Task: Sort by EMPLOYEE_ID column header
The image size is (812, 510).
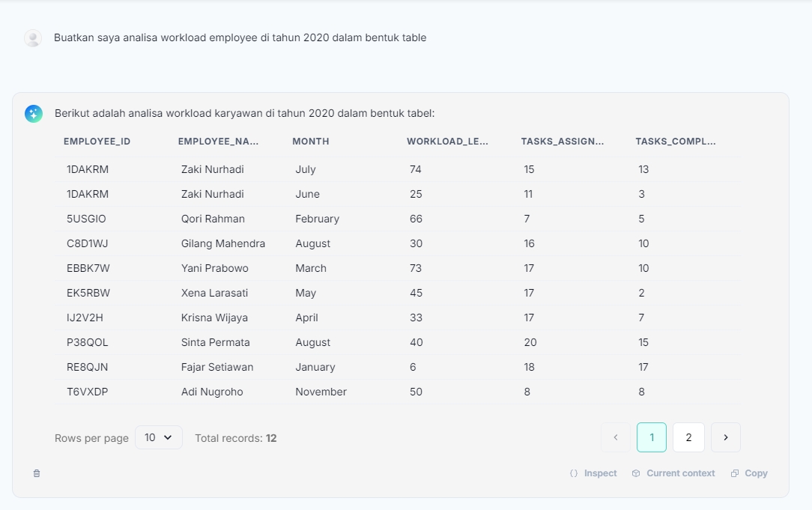Action: click(97, 142)
